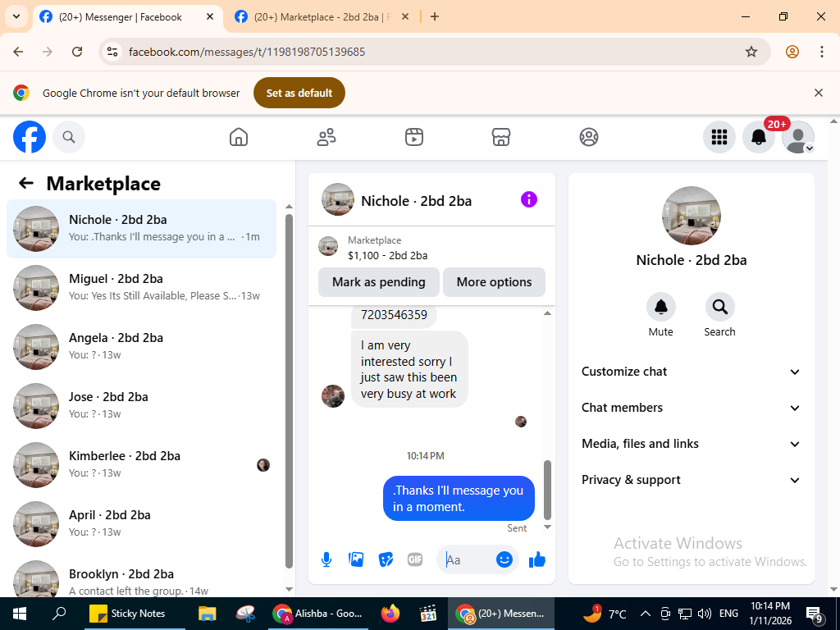Expand Chat members section
840x630 pixels.
pos(691,408)
